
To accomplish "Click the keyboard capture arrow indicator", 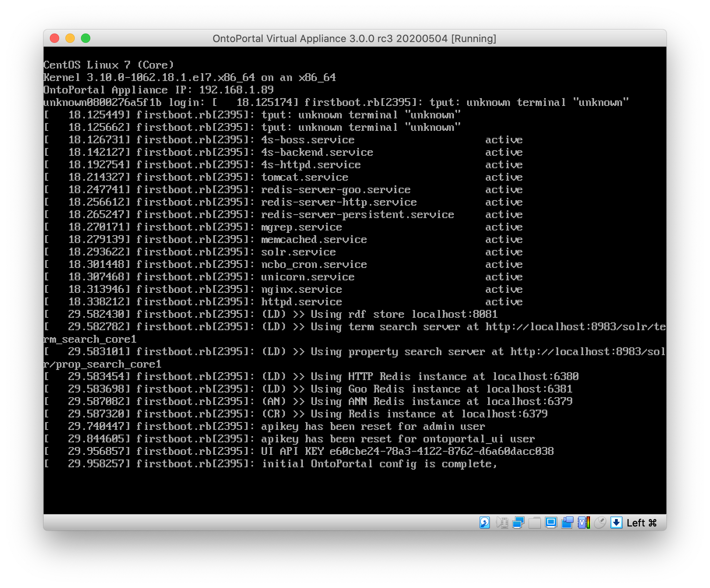I will 616,522.
